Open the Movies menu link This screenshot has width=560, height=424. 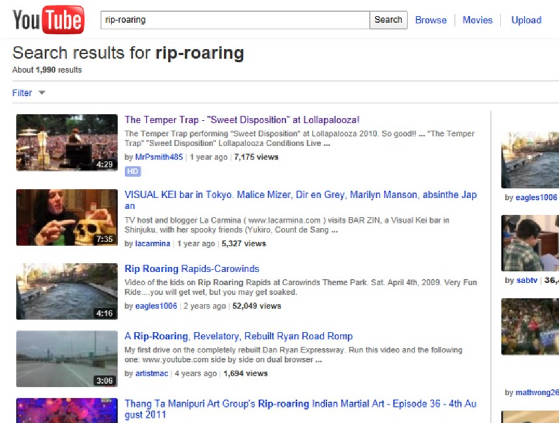[x=478, y=20]
